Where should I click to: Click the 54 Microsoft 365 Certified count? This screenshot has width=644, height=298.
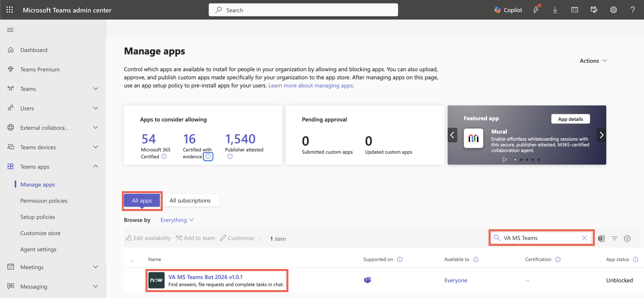tap(149, 139)
